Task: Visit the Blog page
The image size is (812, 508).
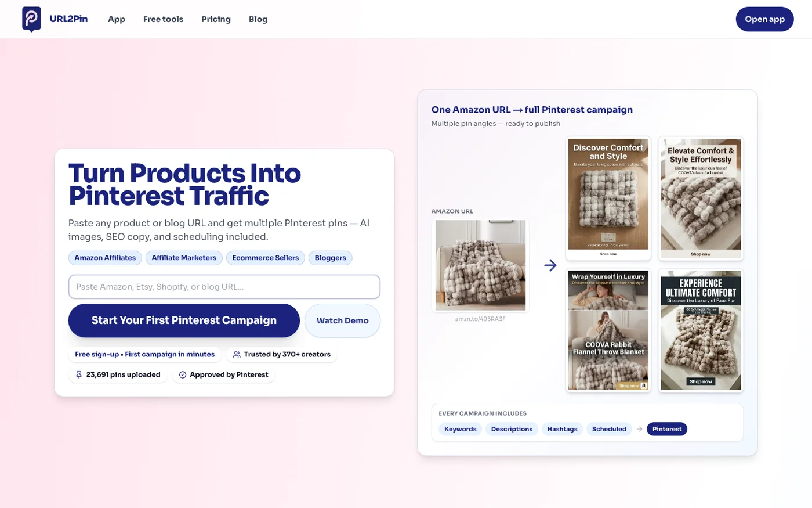Action: pyautogui.click(x=258, y=19)
